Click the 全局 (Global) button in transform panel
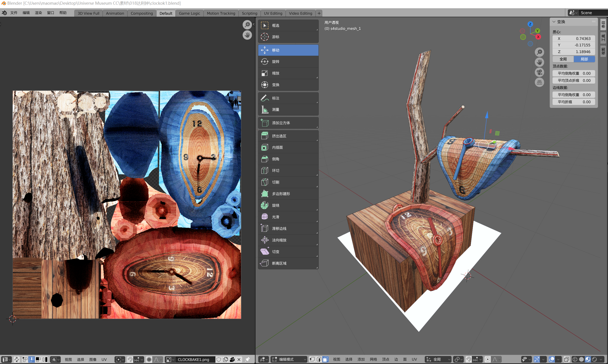This screenshot has width=608, height=364. coord(563,59)
